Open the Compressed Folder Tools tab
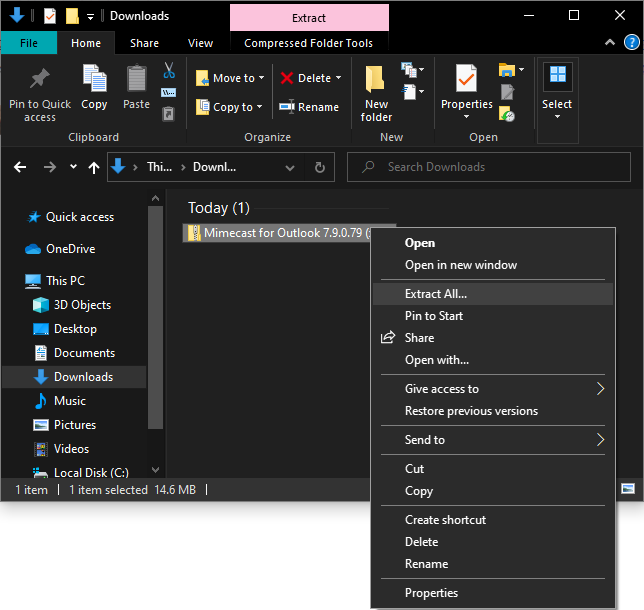 pyautogui.click(x=308, y=43)
